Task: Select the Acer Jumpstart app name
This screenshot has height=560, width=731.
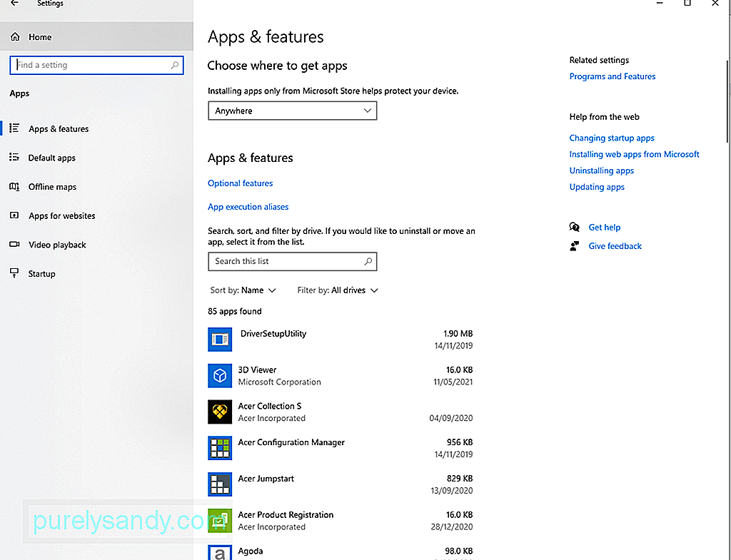Action: [266, 479]
